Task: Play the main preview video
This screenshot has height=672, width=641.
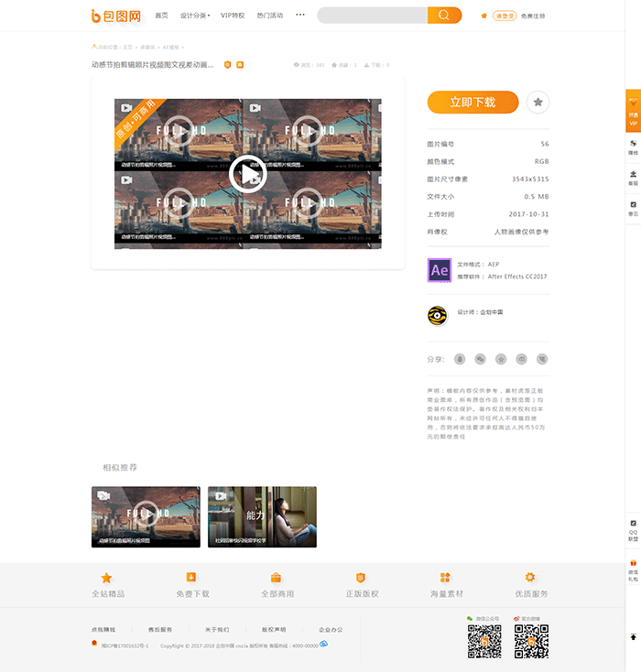Action: coord(248,174)
